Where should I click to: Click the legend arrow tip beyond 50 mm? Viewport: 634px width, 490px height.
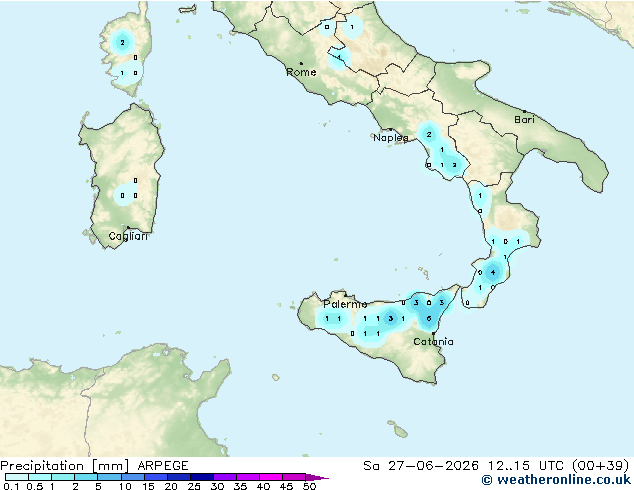[x=317, y=477]
